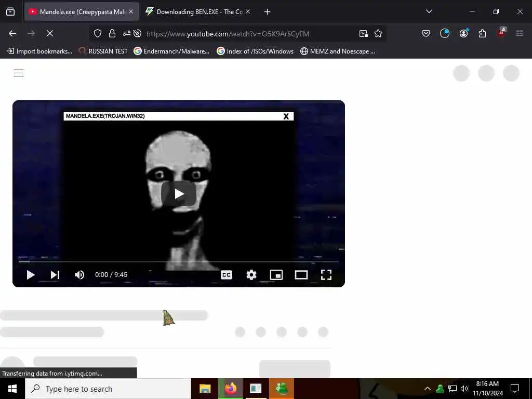Play video using bottom-left play control
Image resolution: width=532 pixels, height=399 pixels.
(31, 275)
